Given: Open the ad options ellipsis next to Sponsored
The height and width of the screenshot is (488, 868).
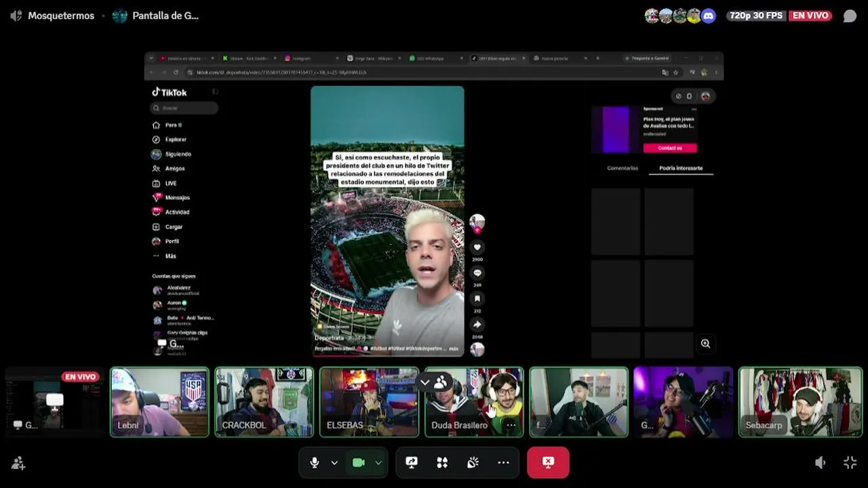Looking at the screenshot, I should pos(694,109).
